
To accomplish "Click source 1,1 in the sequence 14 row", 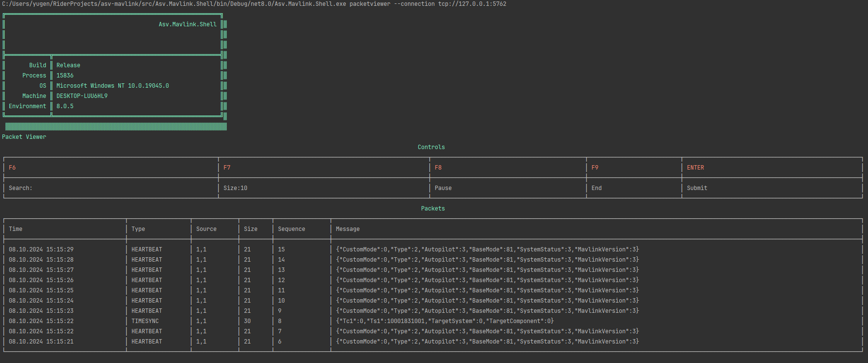I will [201, 260].
